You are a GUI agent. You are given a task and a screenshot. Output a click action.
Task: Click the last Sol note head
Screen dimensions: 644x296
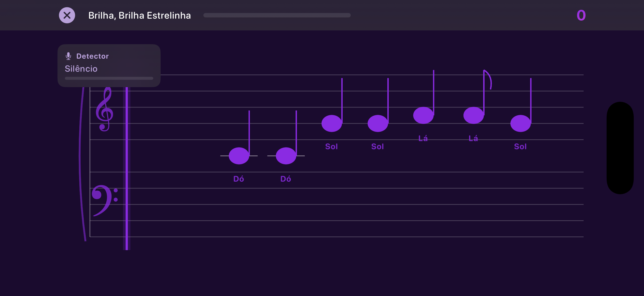click(x=520, y=123)
